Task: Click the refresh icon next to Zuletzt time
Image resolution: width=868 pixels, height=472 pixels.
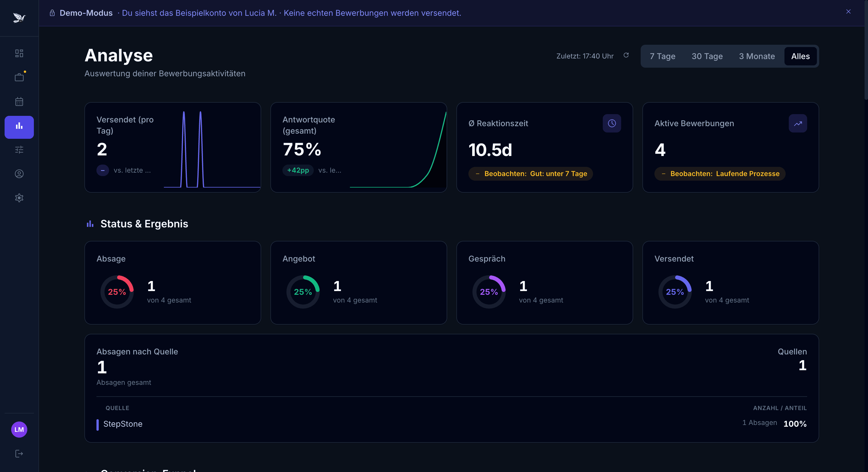Action: coord(626,55)
